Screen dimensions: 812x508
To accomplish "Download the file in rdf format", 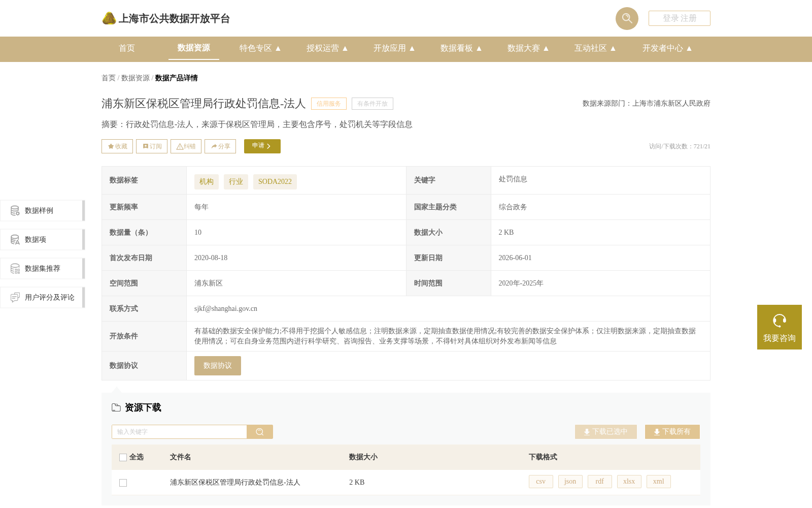I will click(600, 482).
